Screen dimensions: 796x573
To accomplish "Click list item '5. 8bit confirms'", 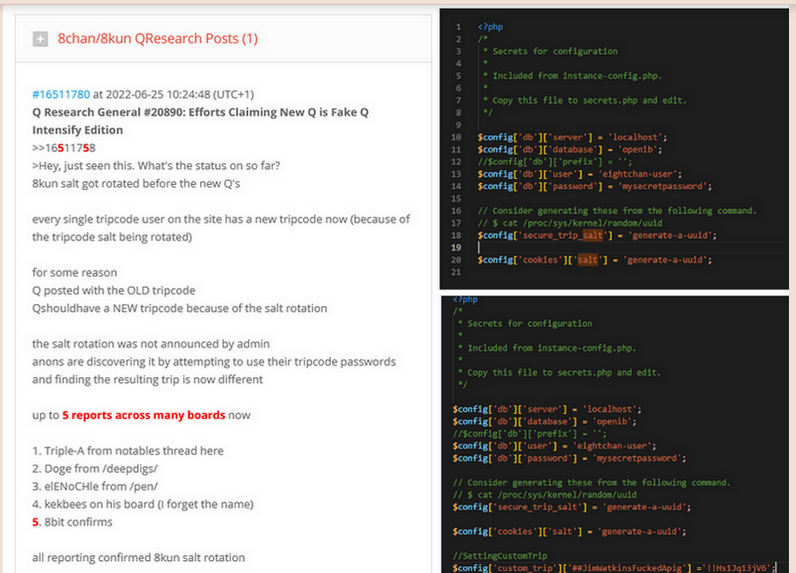I will 72,522.
